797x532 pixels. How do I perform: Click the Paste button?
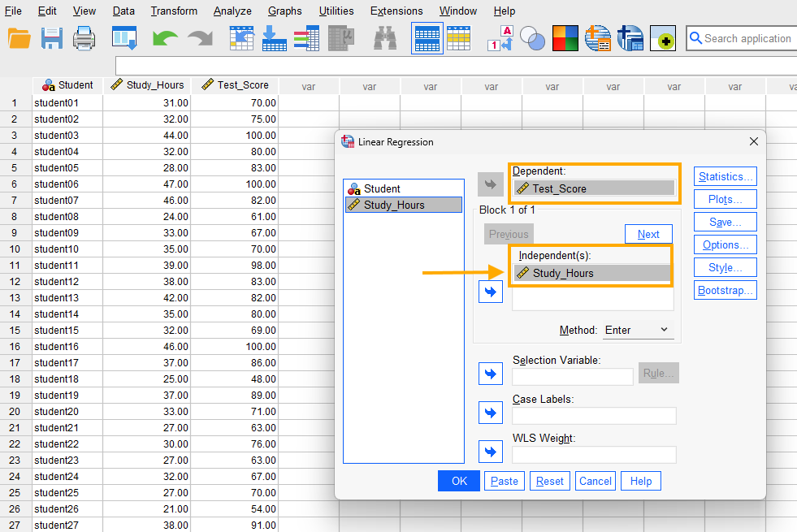click(504, 481)
